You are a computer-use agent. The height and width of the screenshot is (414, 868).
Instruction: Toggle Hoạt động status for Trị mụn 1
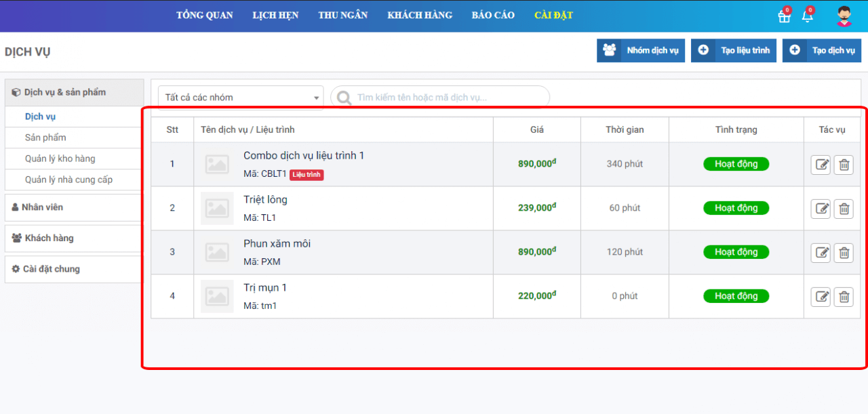736,296
